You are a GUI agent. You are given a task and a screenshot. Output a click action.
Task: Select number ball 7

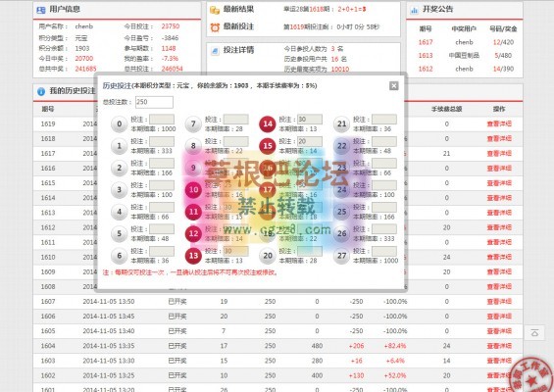tap(193, 123)
